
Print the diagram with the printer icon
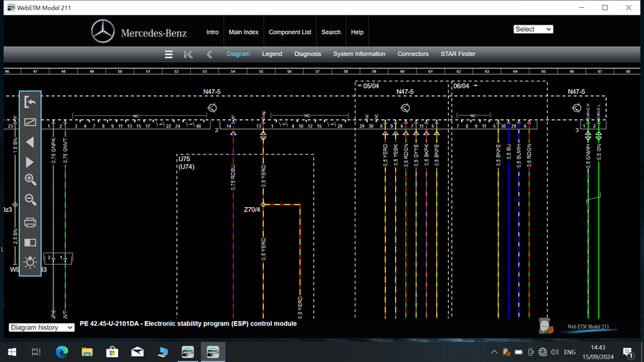(30, 222)
